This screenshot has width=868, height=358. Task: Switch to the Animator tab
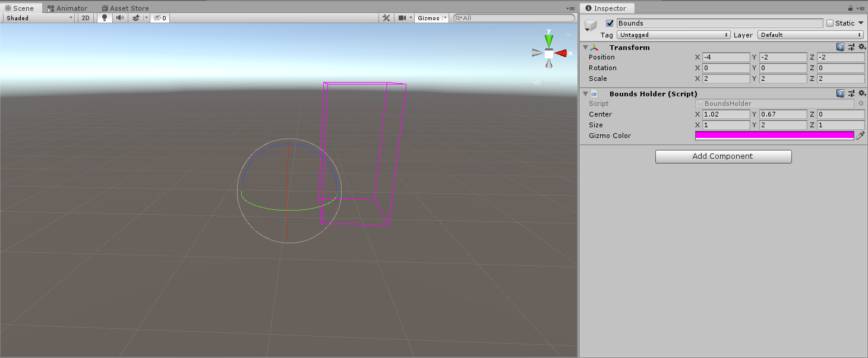point(68,8)
